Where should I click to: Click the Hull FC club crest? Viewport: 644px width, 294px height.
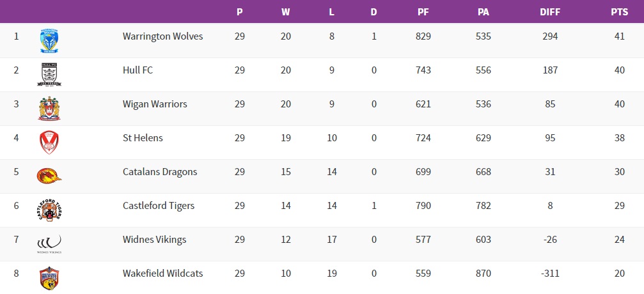(x=49, y=74)
